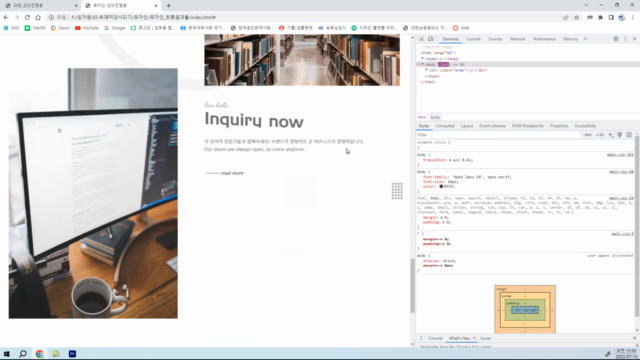The image size is (640, 360).
Task: Expand the div class wrap node
Action: point(427,70)
